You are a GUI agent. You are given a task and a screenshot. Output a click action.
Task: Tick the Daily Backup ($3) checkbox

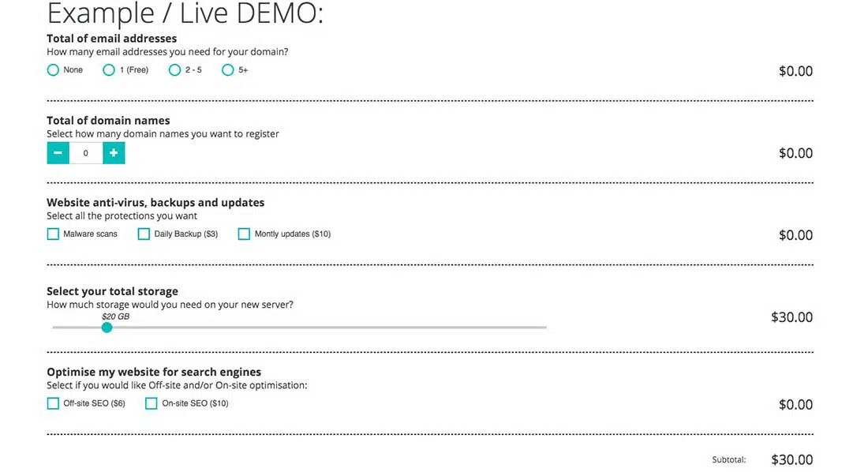pyautogui.click(x=144, y=234)
